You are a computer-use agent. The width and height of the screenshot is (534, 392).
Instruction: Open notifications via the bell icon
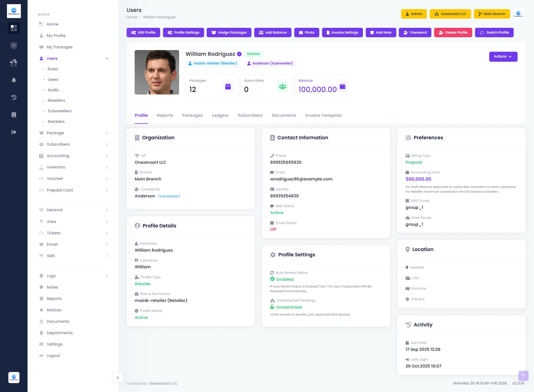pyautogui.click(x=14, y=80)
